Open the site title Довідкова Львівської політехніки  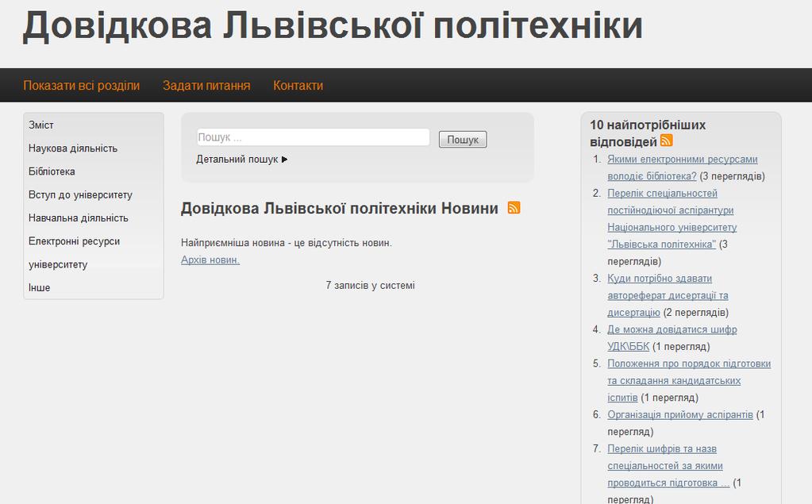pos(333,26)
